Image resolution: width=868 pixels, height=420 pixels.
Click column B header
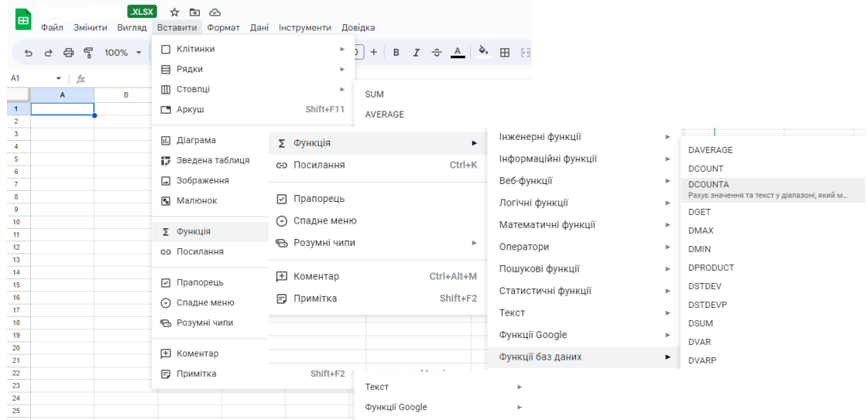tap(126, 95)
